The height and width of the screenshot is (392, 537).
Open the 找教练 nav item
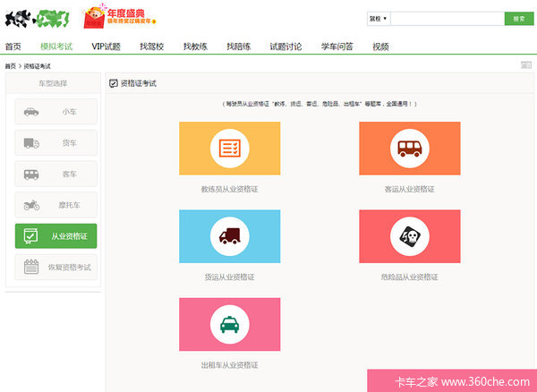click(x=195, y=47)
